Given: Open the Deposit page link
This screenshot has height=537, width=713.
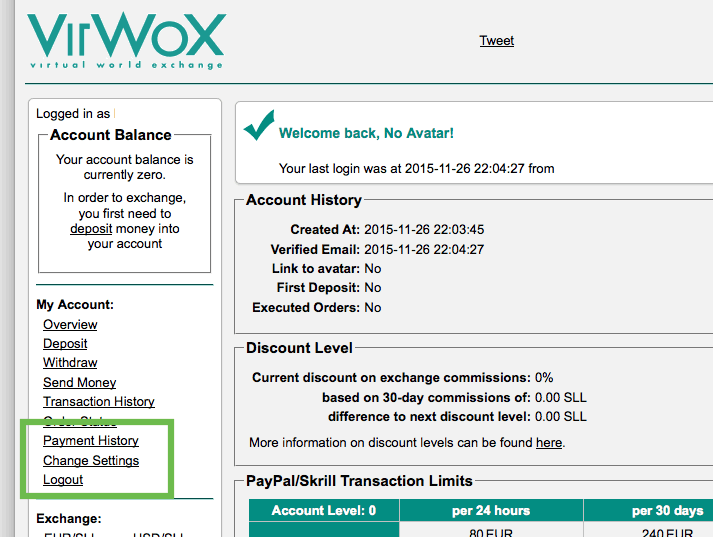Looking at the screenshot, I should (65, 343).
